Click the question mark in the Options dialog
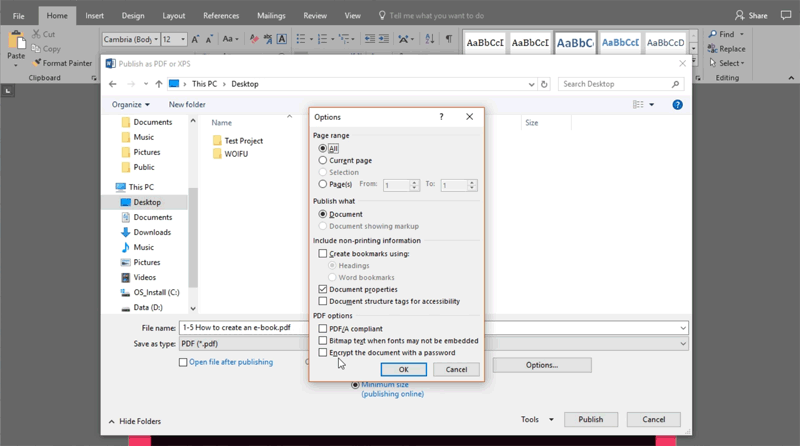 (x=441, y=117)
